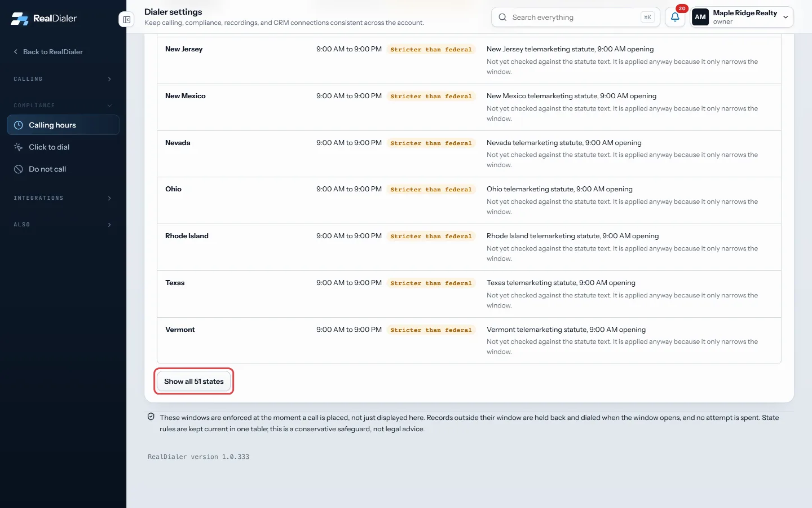Image resolution: width=812 pixels, height=508 pixels.
Task: Expand the Also section
Action: click(x=63, y=225)
